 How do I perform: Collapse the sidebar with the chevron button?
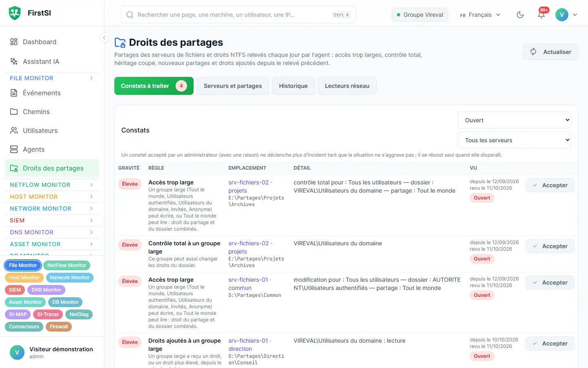point(104,38)
